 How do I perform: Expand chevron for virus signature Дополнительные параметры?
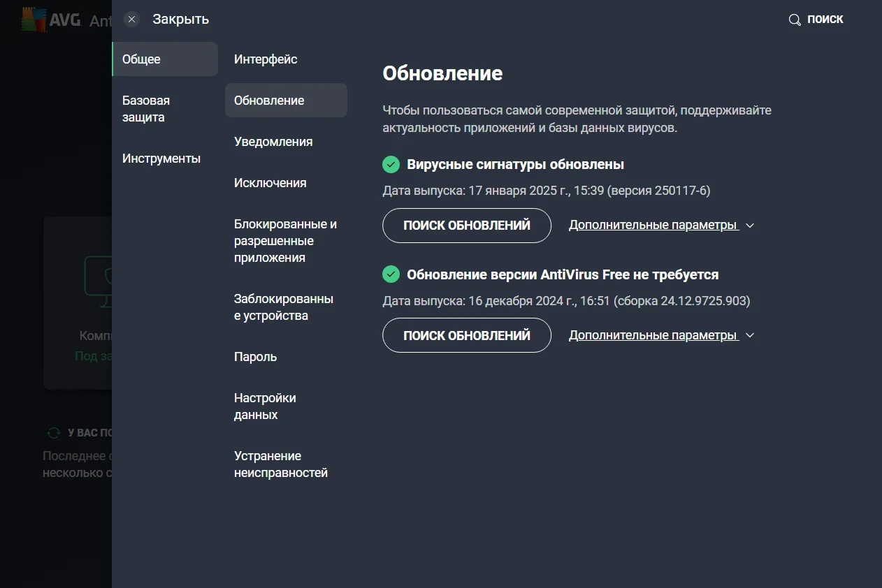(750, 226)
